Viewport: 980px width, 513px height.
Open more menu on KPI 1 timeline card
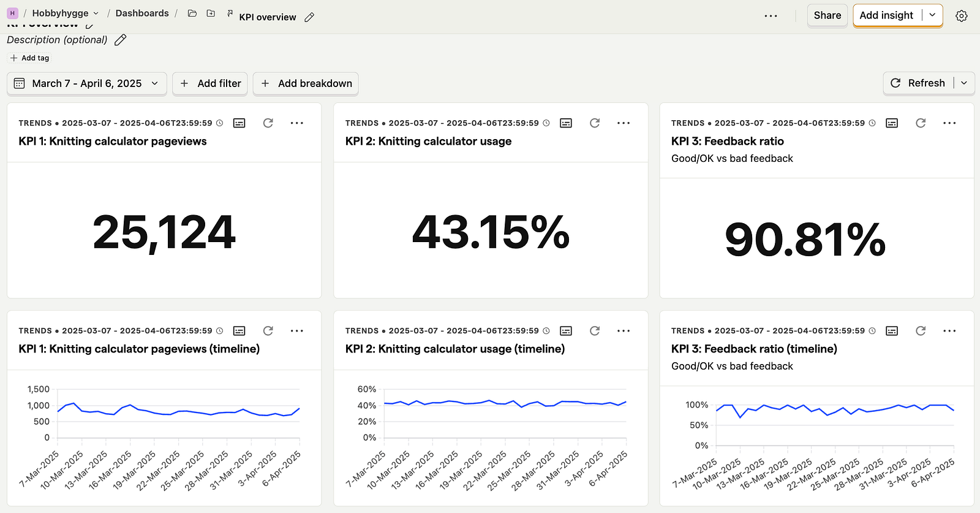[297, 331]
